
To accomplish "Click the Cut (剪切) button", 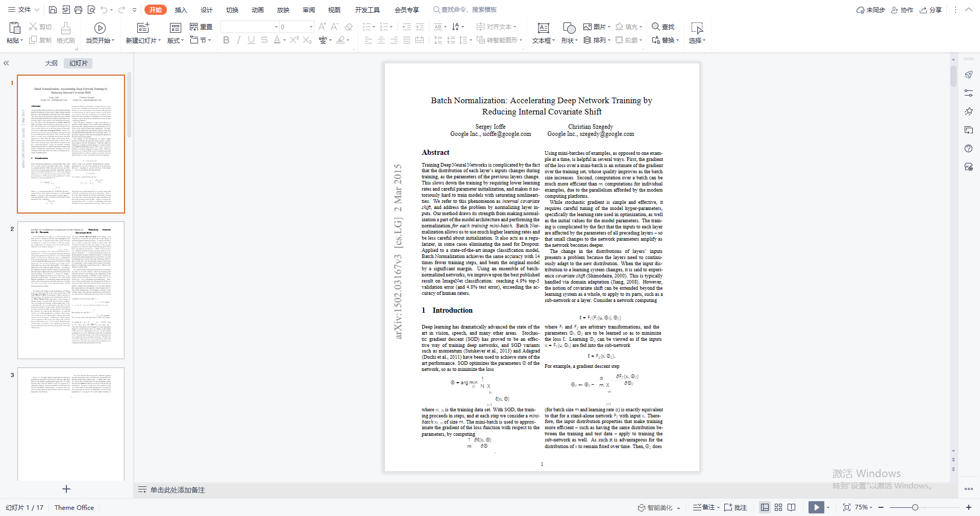I will pos(40,27).
